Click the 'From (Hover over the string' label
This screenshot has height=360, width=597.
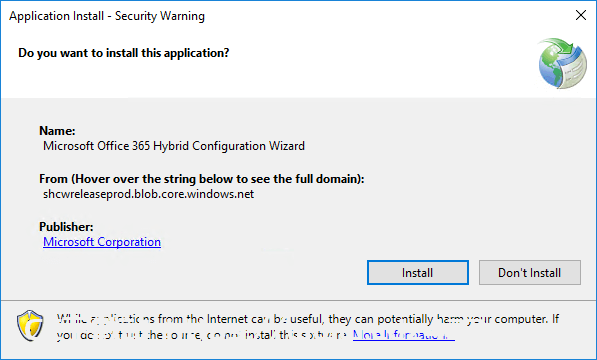202,179
